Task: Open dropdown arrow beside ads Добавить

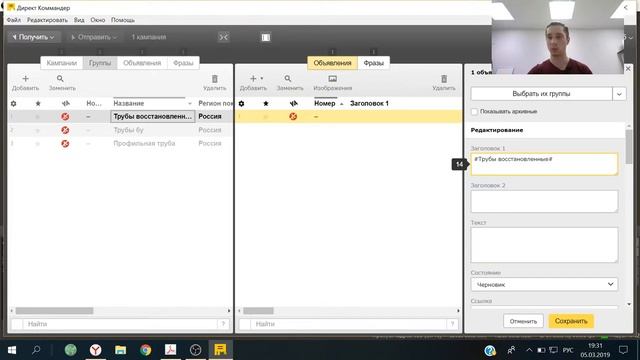Action: click(262, 78)
